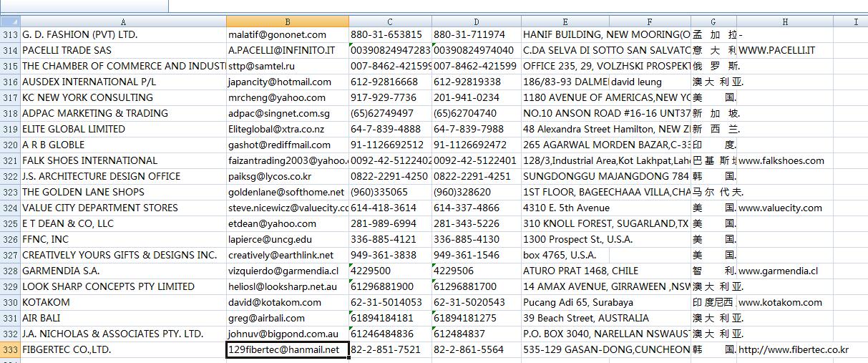Click cell THE GOLDEN LANE SHOPS
Viewport: 868px width, 363px height.
pyautogui.click(x=124, y=192)
